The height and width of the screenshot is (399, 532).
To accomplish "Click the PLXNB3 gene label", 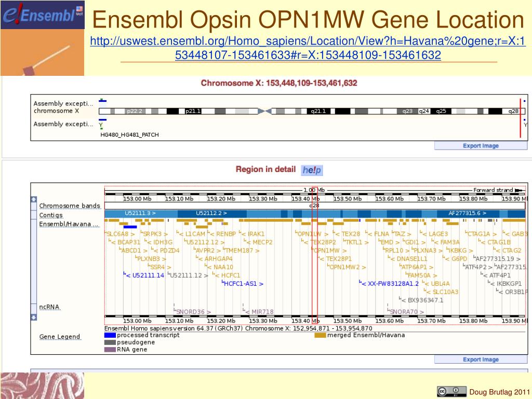I will click(x=151, y=259).
